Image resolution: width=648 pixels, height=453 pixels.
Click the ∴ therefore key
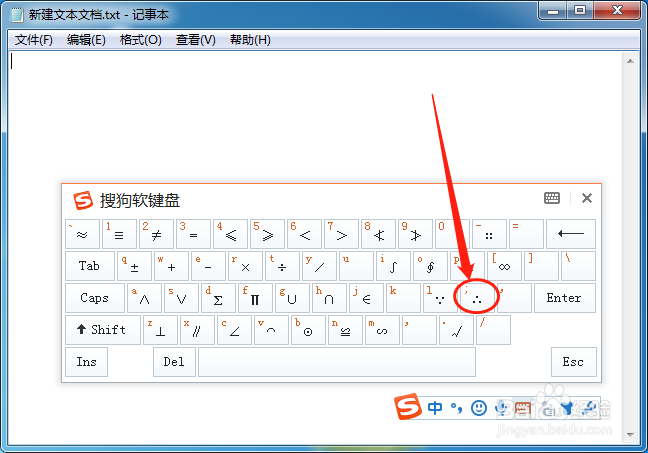(477, 298)
